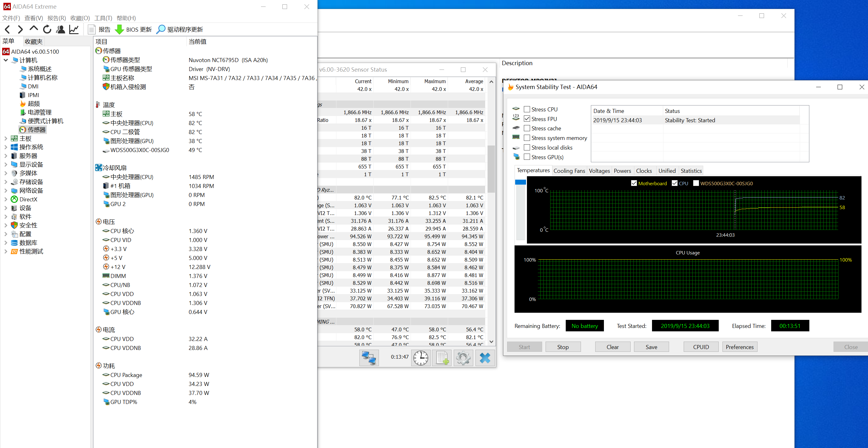Click the Clear button
The width and height of the screenshot is (868, 448).
[613, 347]
